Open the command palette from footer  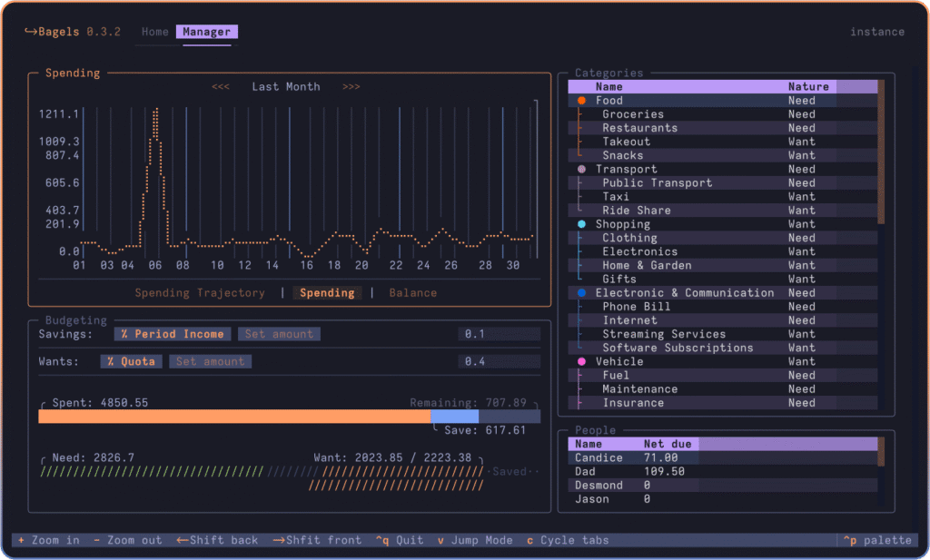coord(878,540)
